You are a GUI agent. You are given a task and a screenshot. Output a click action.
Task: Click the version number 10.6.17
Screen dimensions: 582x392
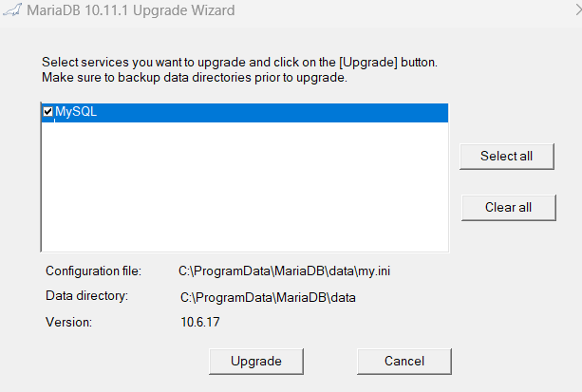199,322
